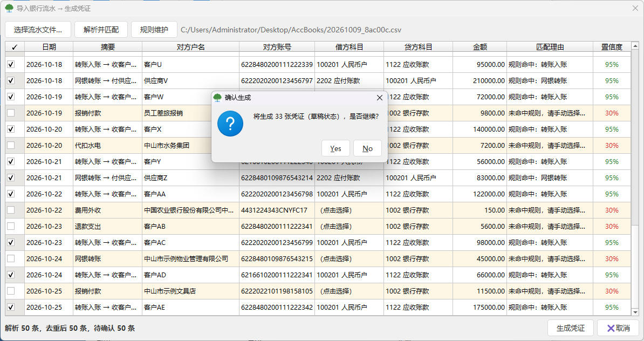This screenshot has width=644, height=341.
Task: Click the 贷方科目 column header
Action: (x=418, y=47)
